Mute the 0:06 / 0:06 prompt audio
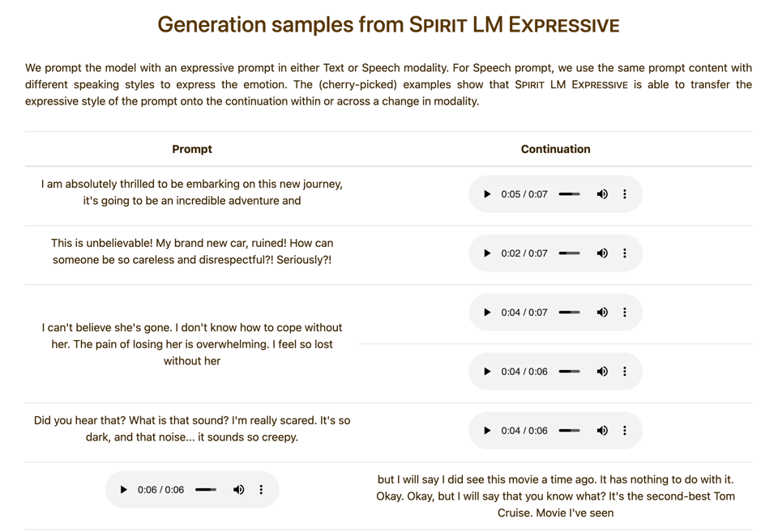This screenshot has width=778, height=532. 239,490
